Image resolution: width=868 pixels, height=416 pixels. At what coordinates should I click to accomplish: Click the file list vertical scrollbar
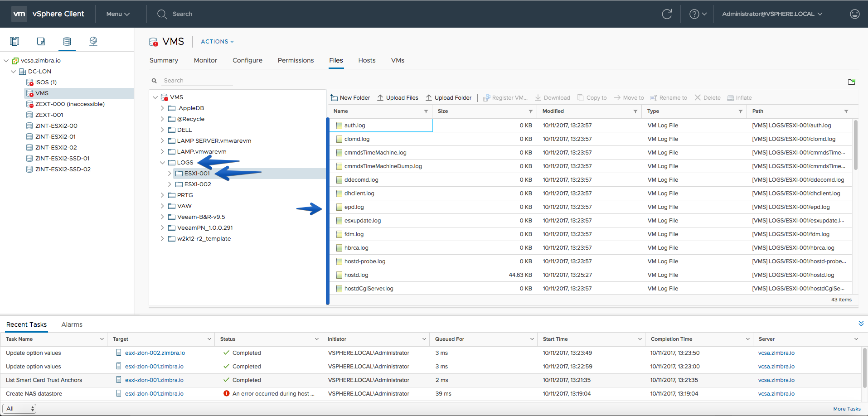[x=856, y=145]
